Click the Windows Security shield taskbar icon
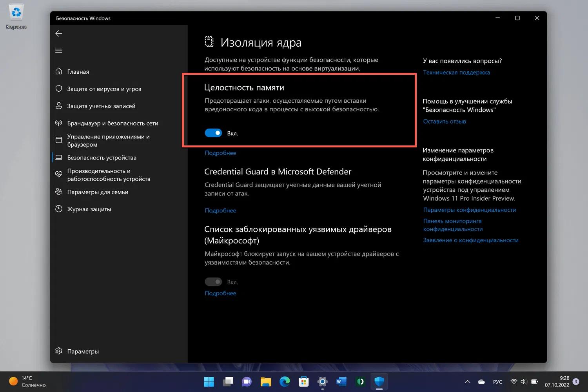This screenshot has width=588, height=392. coord(379,381)
